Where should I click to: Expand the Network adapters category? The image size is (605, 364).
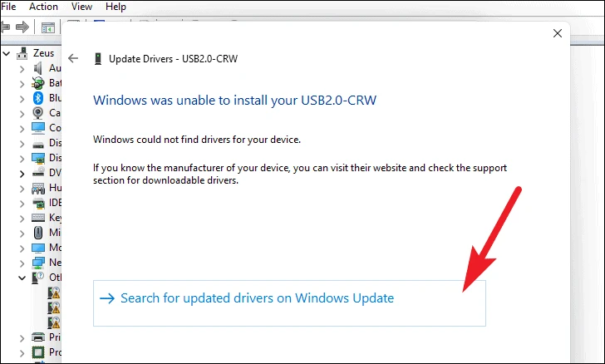tap(22, 263)
